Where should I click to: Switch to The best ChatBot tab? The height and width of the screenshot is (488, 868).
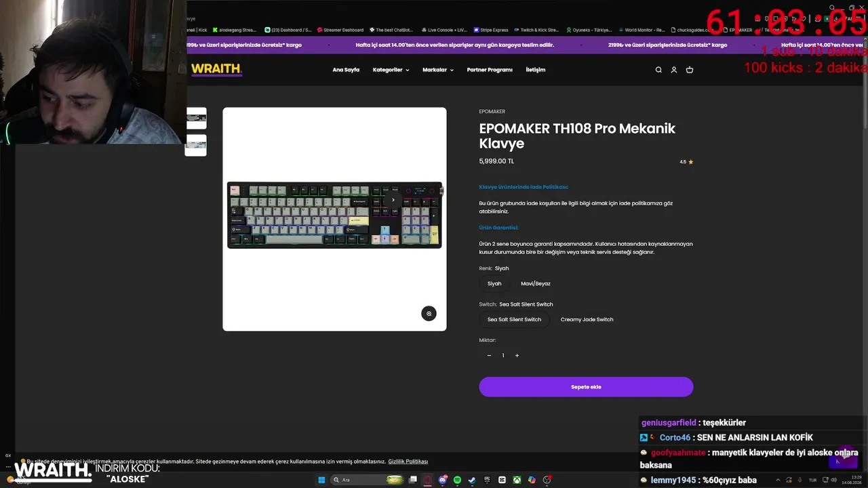(x=391, y=30)
